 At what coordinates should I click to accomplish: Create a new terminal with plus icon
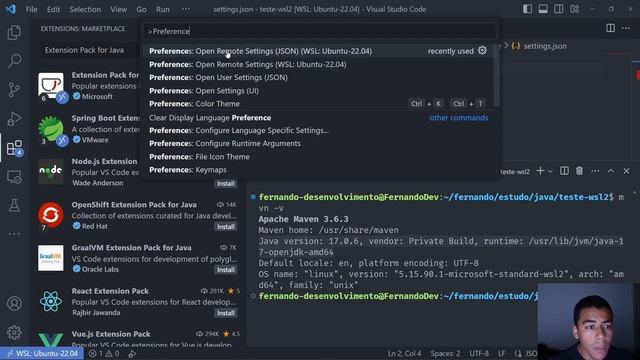(540, 171)
